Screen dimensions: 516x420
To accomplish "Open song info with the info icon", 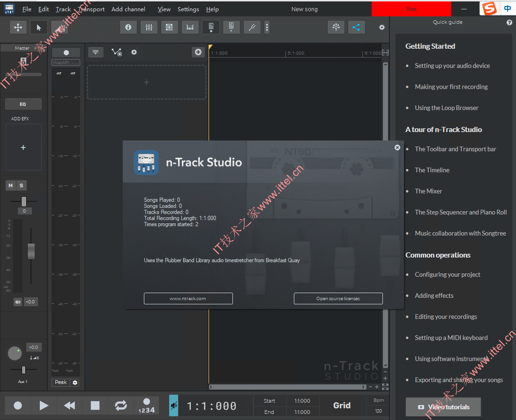I will pyautogui.click(x=128, y=27).
